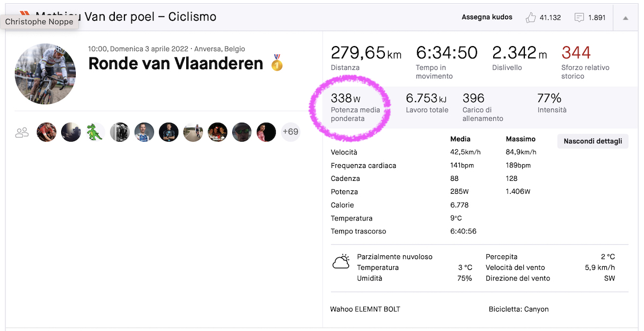Click the Wahoo ELEMNT BOLT device label
Image resolution: width=644 pixels, height=331 pixels.
pos(365,309)
